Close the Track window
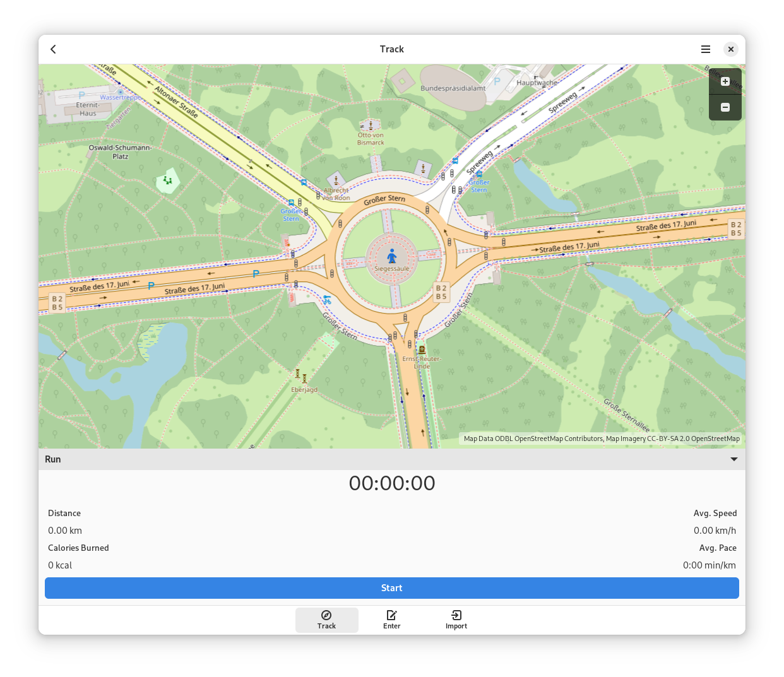784x677 pixels. [x=731, y=49]
